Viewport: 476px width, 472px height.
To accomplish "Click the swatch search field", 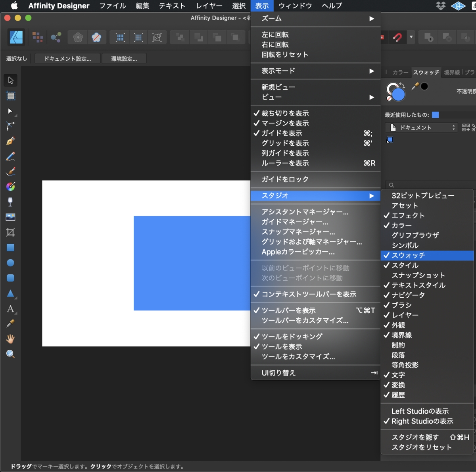I will (430, 185).
